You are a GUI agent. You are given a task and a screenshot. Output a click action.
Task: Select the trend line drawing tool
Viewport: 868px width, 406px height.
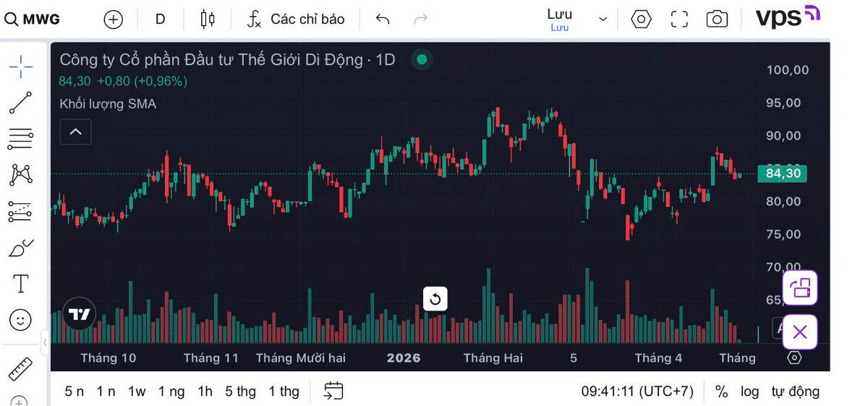tap(21, 103)
